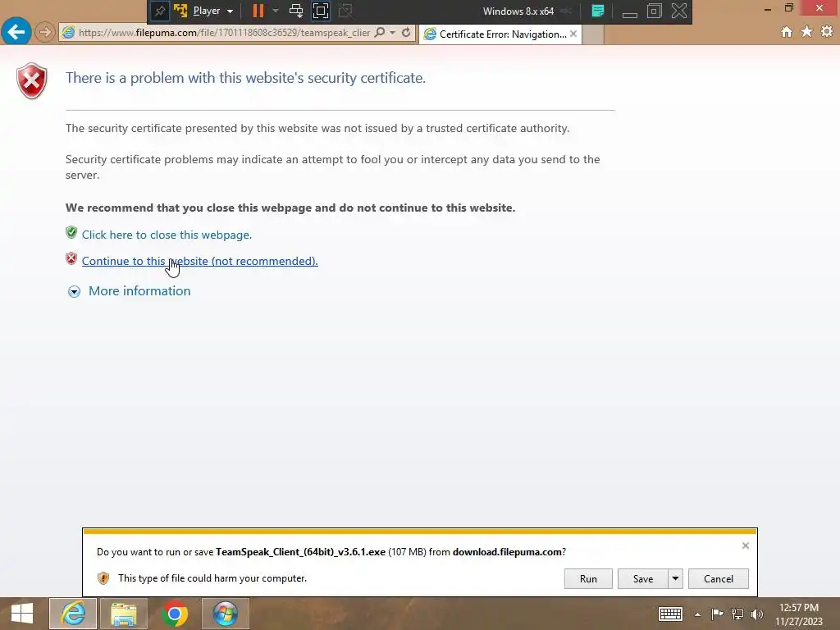
Task: Pause the virtual machine with orange pause button
Action: click(x=258, y=11)
